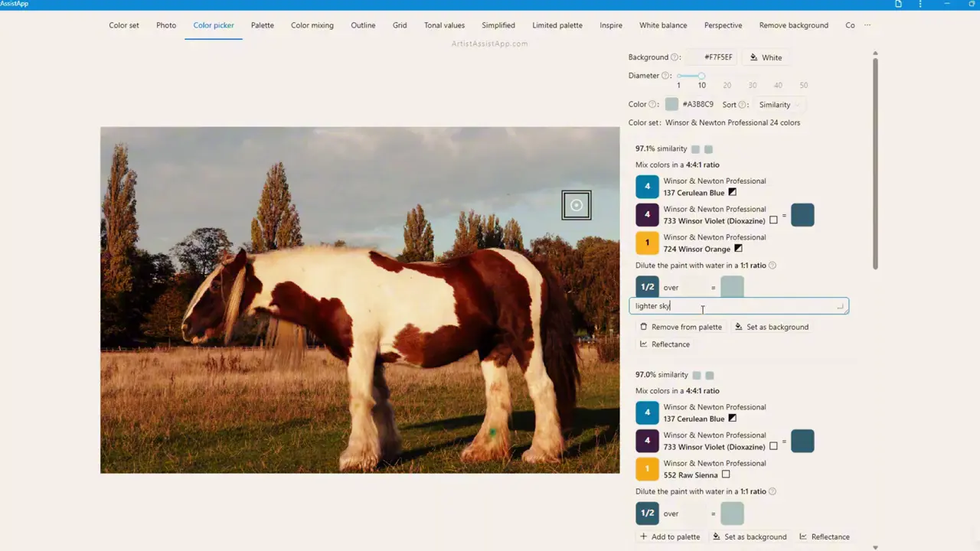This screenshot has width=980, height=551.
Task: Toggle the checkbox next to 724 Winsor Orange
Action: coord(738,248)
